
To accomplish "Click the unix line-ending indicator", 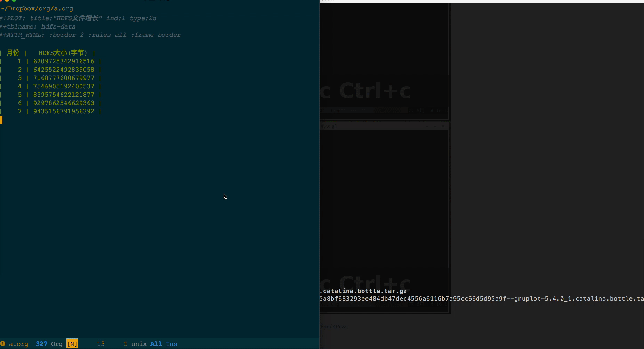I will [x=139, y=344].
